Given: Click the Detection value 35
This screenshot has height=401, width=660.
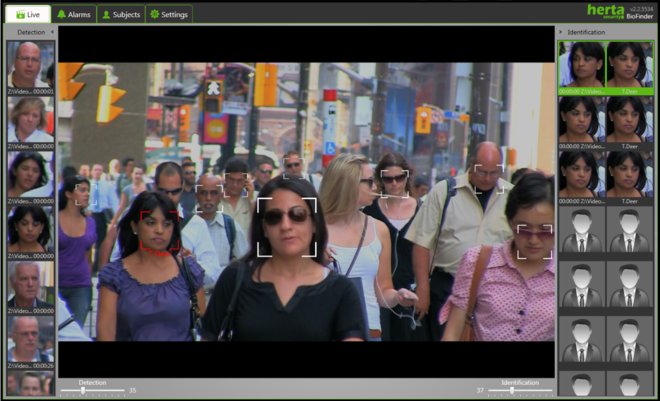Looking at the screenshot, I should coord(132,390).
